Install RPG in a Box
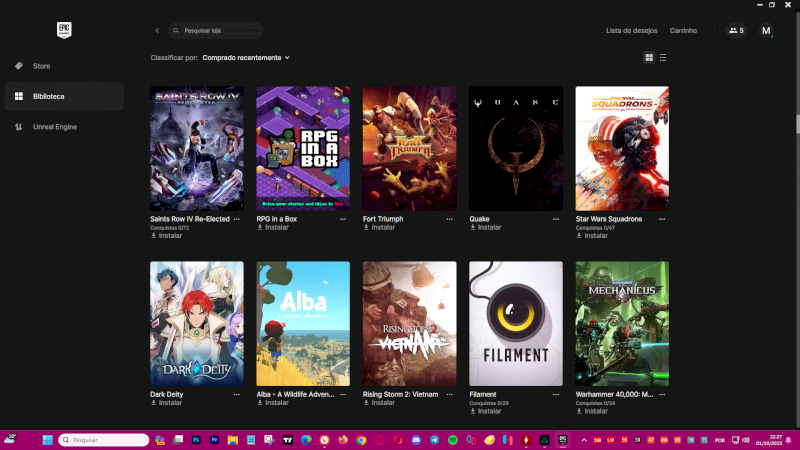Viewport: 800px width, 450px height. (x=273, y=228)
